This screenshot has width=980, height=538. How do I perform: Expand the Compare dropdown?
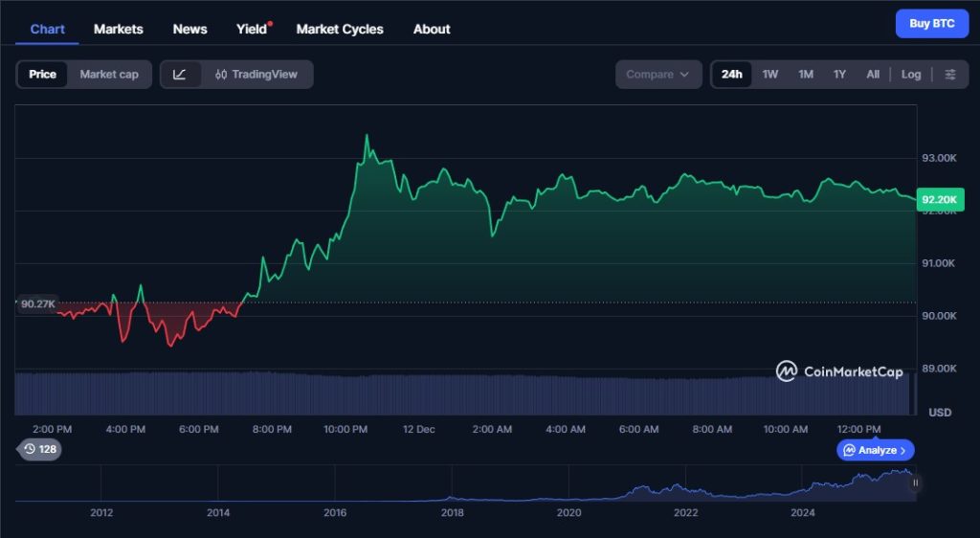click(658, 75)
